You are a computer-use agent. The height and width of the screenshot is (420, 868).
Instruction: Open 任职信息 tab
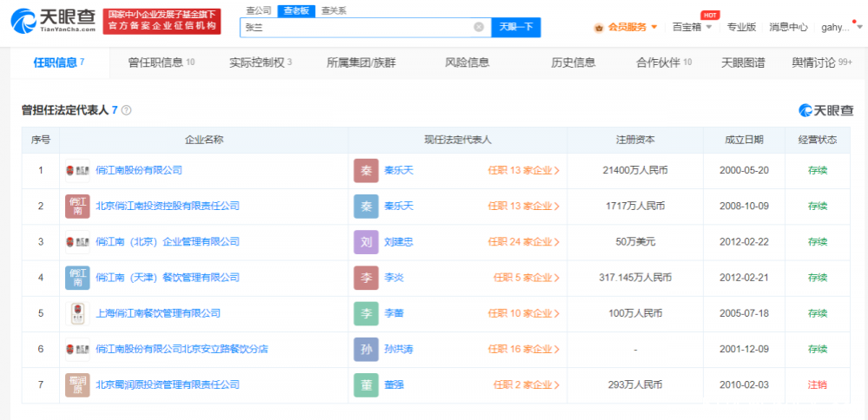pyautogui.click(x=59, y=62)
